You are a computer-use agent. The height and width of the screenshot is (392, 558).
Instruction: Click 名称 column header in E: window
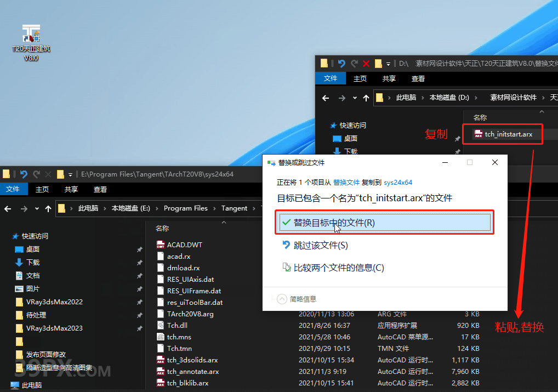click(x=162, y=228)
